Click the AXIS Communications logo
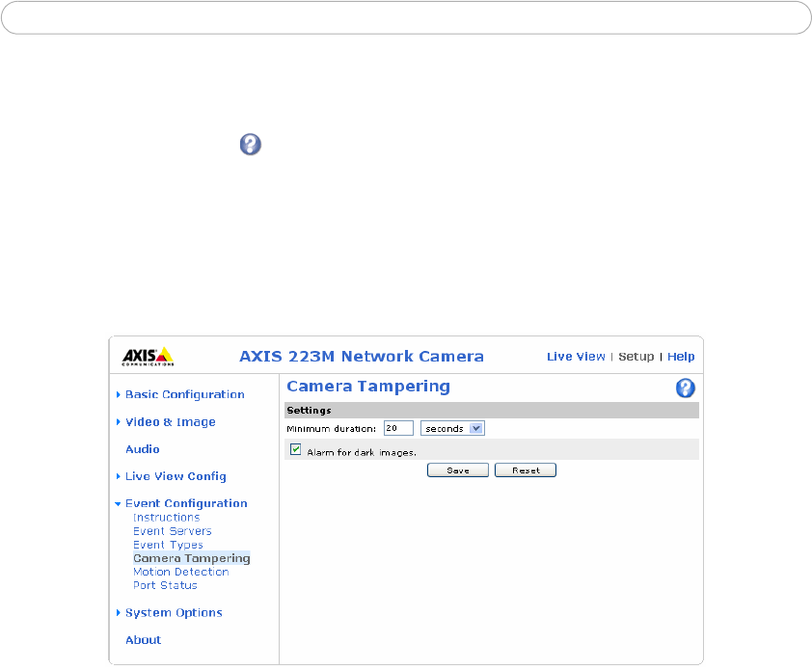Screen dimensions: 812x670 (149, 357)
